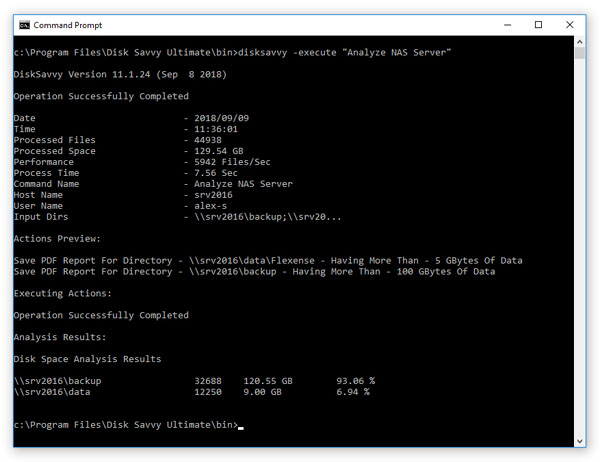Viewport: 600px width, 462px height.
Task: Click the Host Name value srv2016
Action: click(213, 195)
